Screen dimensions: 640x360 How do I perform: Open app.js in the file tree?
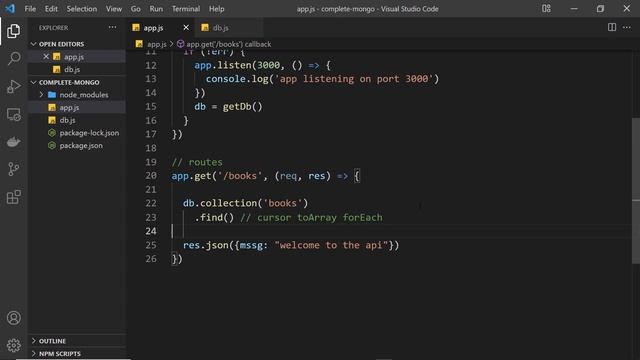[76, 107]
